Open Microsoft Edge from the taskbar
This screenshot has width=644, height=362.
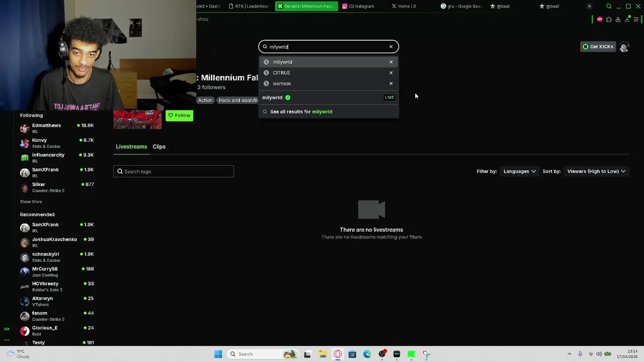click(x=367, y=354)
